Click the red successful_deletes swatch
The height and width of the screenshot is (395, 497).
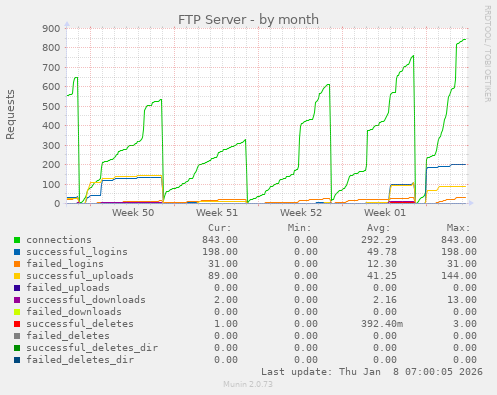(x=17, y=324)
